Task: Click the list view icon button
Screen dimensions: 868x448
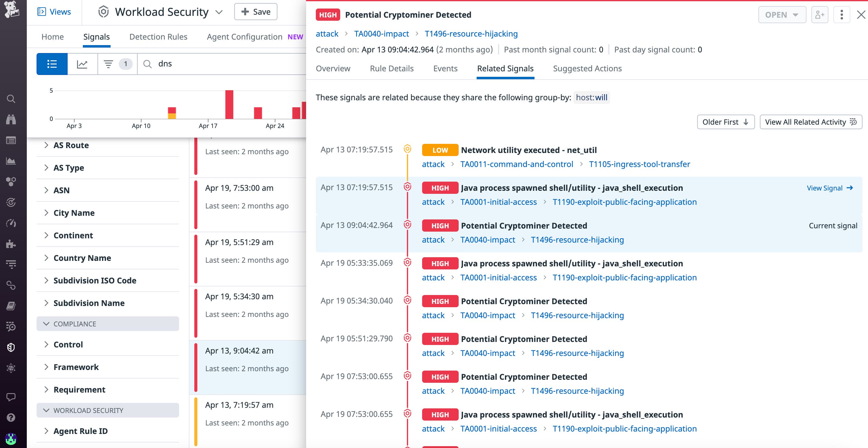Action: pos(52,64)
